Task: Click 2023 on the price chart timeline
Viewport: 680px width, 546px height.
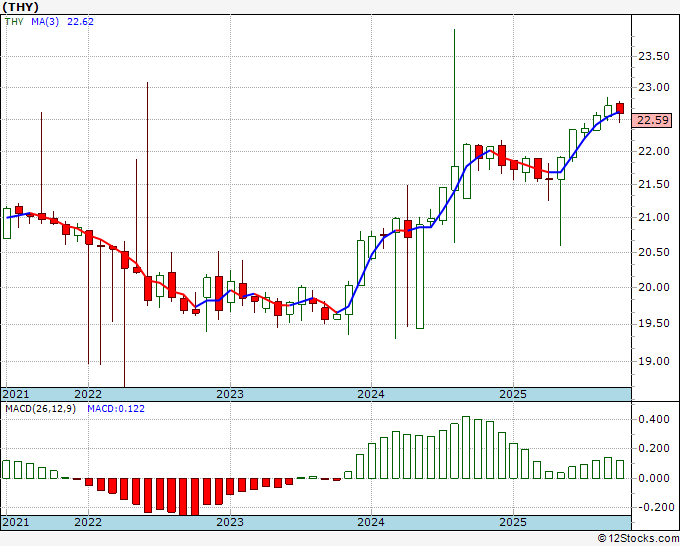Action: (x=230, y=394)
